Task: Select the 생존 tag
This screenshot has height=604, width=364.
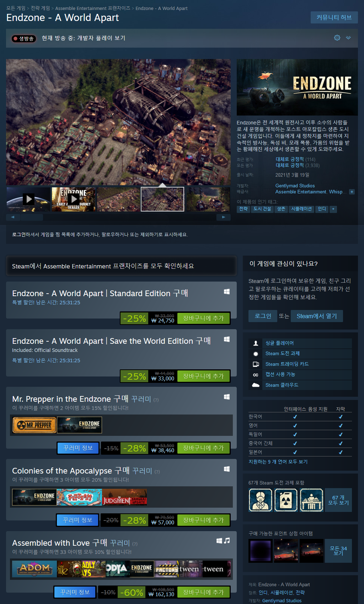Action: [x=281, y=209]
